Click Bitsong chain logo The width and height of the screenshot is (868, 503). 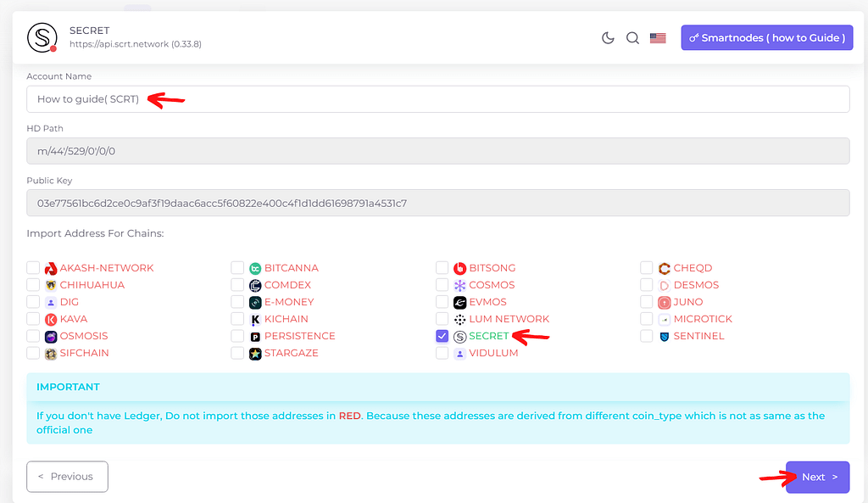pos(460,268)
